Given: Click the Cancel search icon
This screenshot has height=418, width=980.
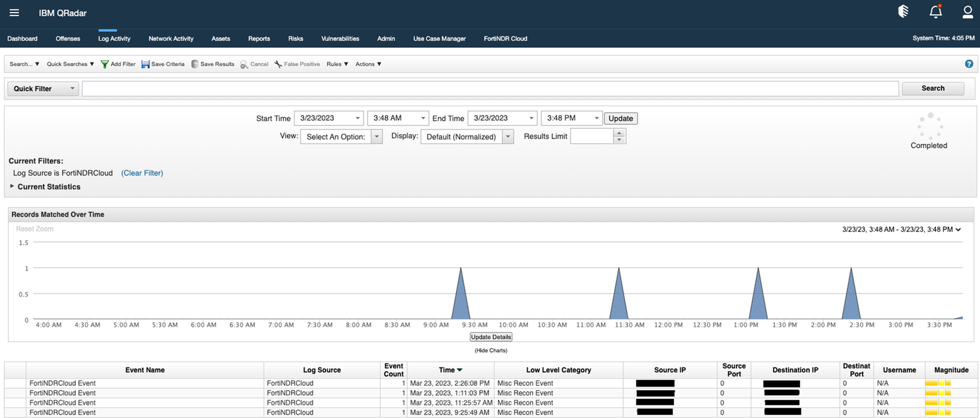Looking at the screenshot, I should pos(244,64).
